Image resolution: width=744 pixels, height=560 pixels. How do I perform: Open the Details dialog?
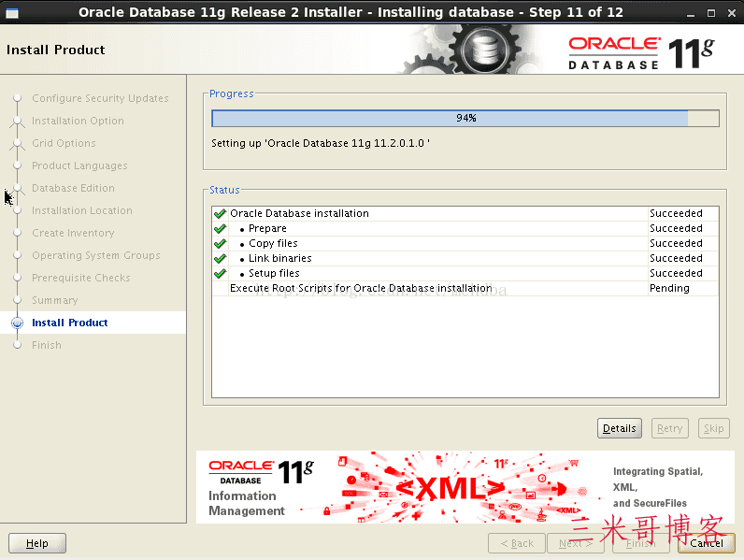point(619,428)
